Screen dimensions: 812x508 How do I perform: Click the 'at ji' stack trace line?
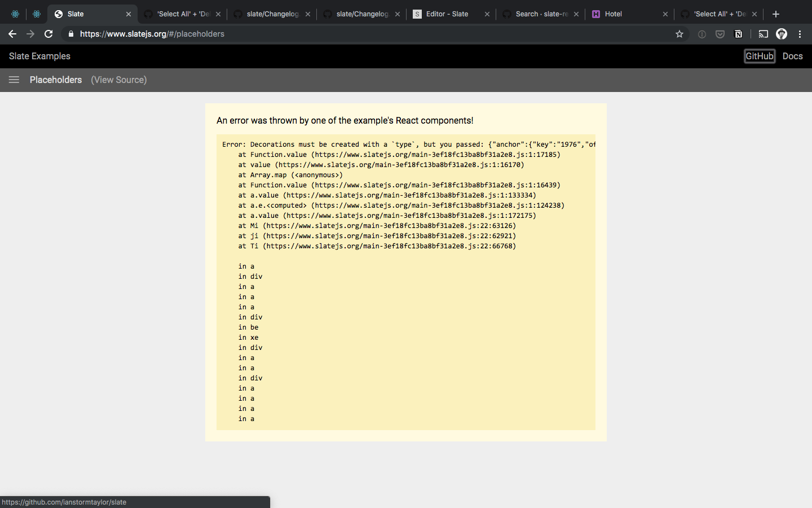(x=377, y=236)
